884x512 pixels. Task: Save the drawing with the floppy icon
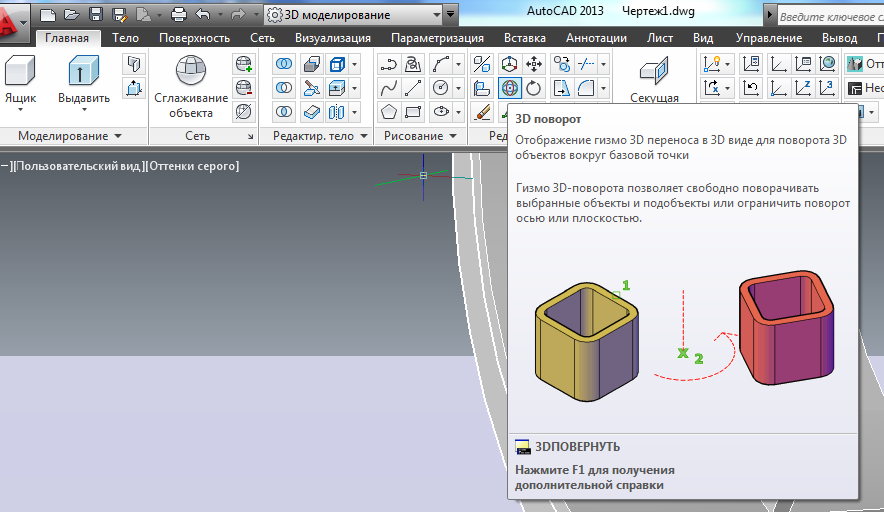coord(96,15)
